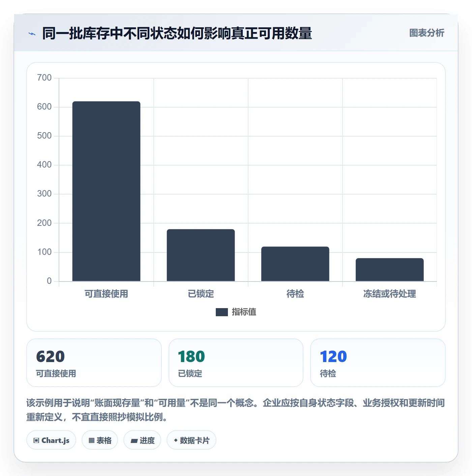Click the 图表分析 label in header
The image size is (472, 476).
click(x=426, y=33)
